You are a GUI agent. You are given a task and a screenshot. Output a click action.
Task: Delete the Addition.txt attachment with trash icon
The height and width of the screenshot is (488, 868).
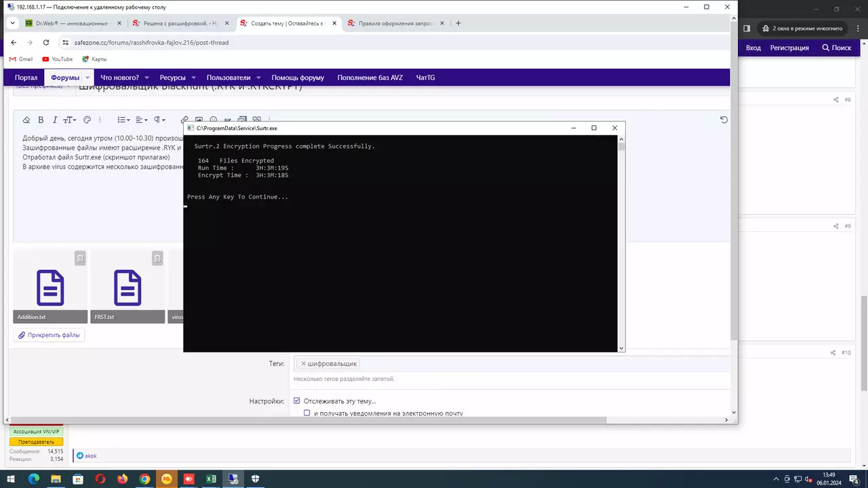(80, 258)
